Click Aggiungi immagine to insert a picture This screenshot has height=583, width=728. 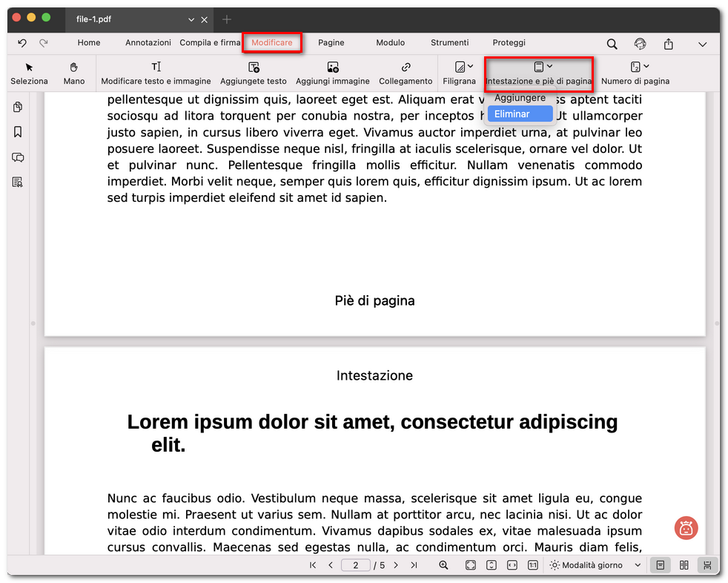point(332,73)
